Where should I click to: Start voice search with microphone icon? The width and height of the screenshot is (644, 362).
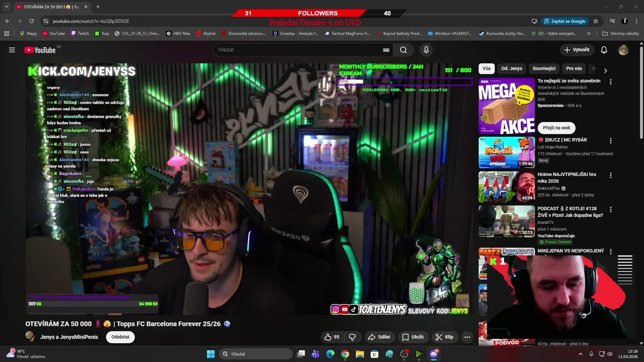point(426,50)
